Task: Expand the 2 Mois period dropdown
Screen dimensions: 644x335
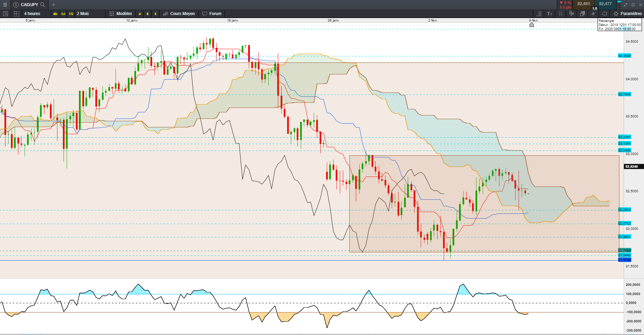Action: point(83,14)
